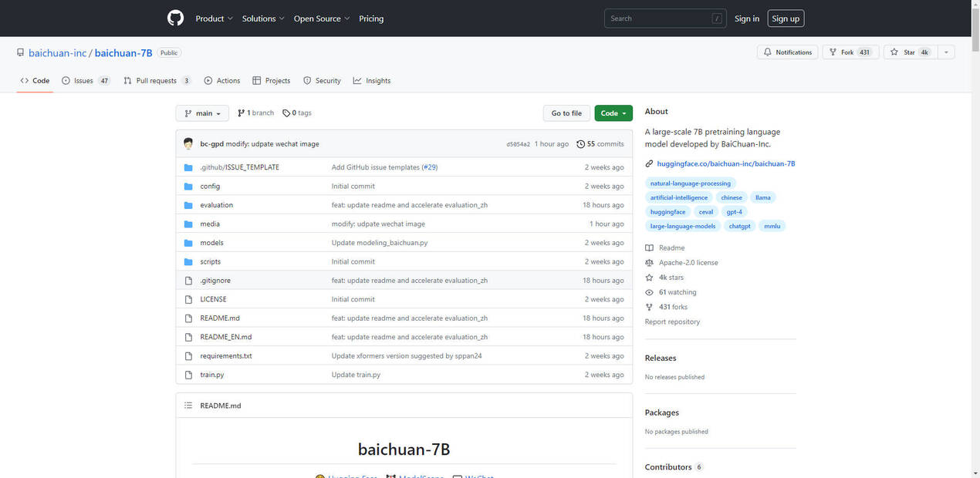
Task: Expand the Star button caret menu
Action: coord(946,52)
